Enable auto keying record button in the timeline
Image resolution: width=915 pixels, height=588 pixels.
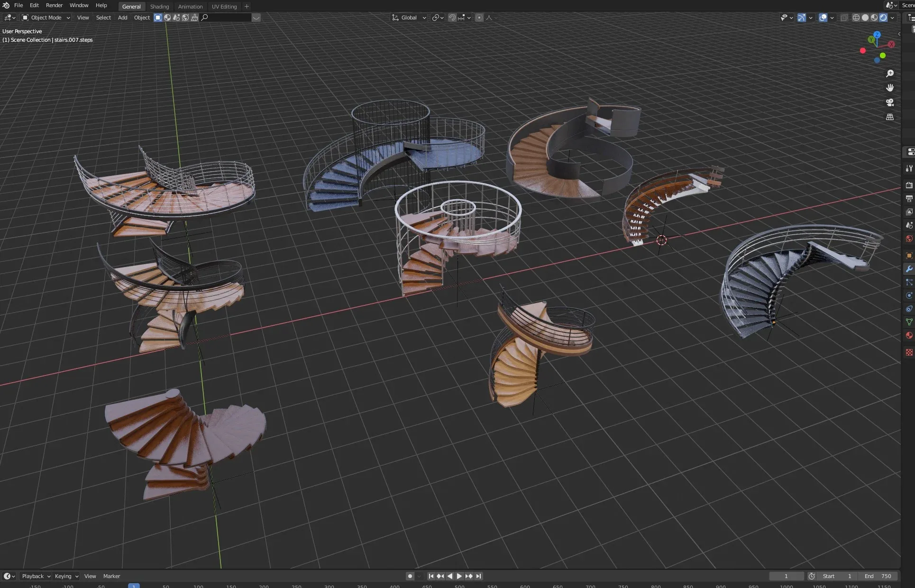[x=410, y=576]
